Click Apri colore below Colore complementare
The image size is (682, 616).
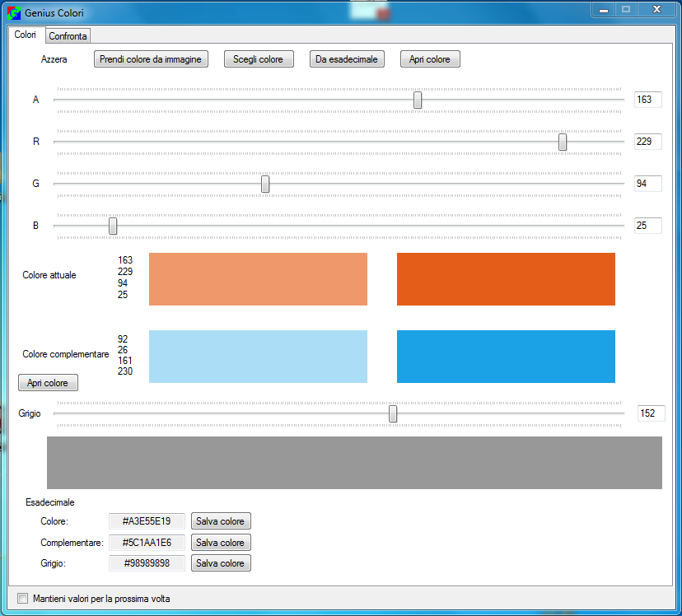48,383
